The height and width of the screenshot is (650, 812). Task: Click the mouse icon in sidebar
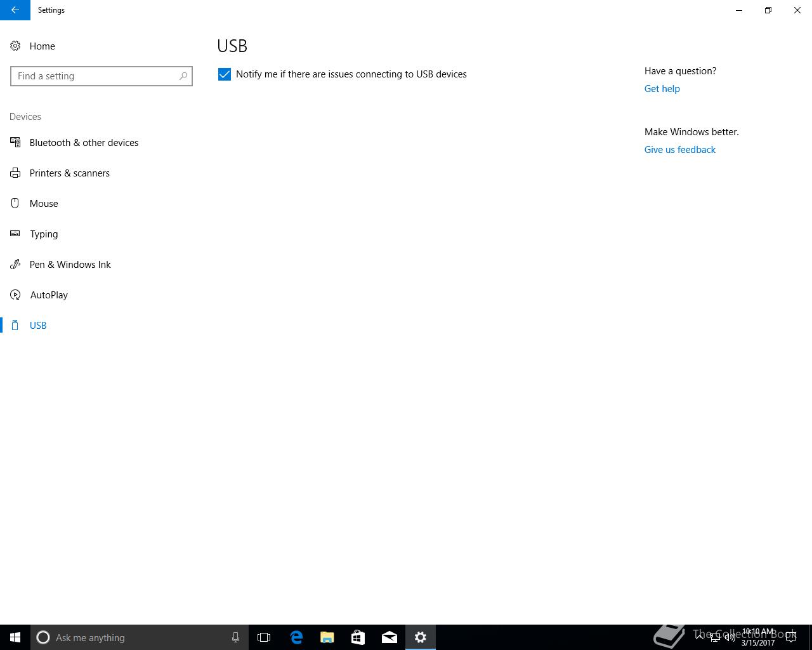15,203
